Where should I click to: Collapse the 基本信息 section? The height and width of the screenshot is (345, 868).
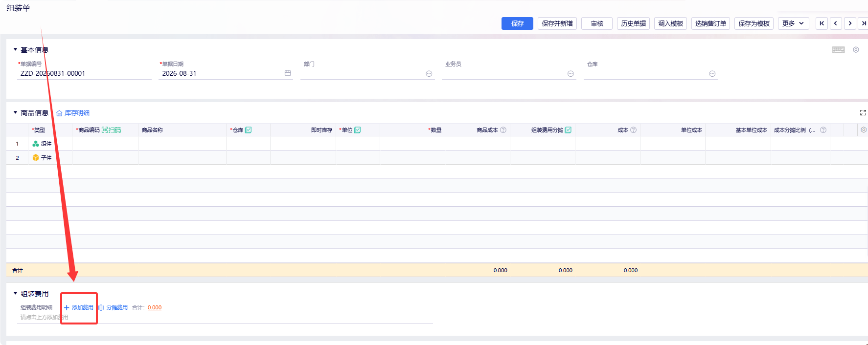[x=15, y=49]
